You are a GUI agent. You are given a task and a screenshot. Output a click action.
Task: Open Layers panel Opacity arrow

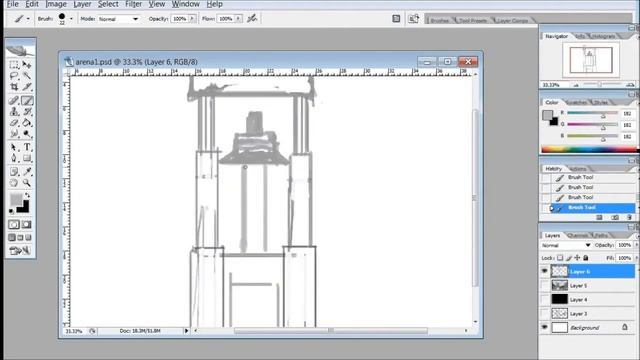point(636,245)
